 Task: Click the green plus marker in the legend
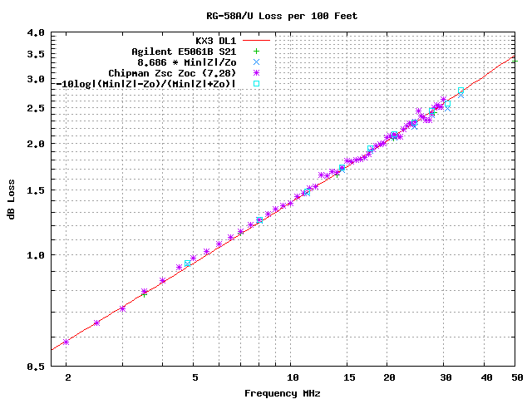click(257, 52)
